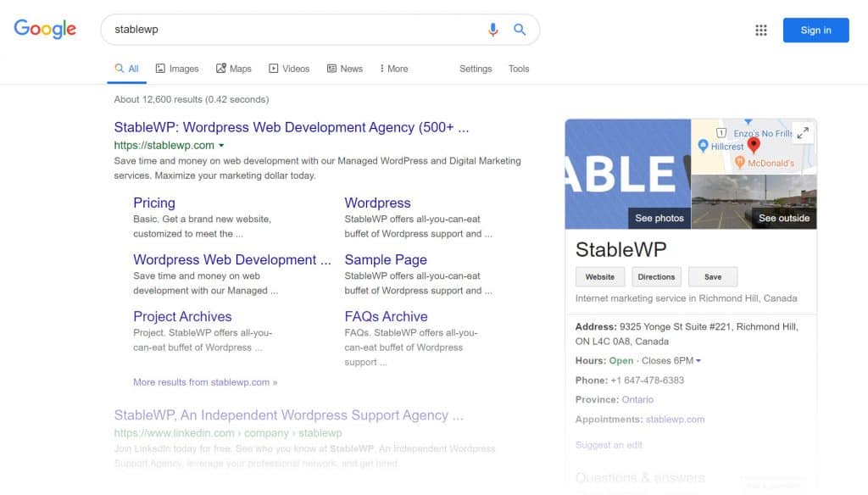Sign in to Google account
The height and width of the screenshot is (495, 868).
point(815,30)
